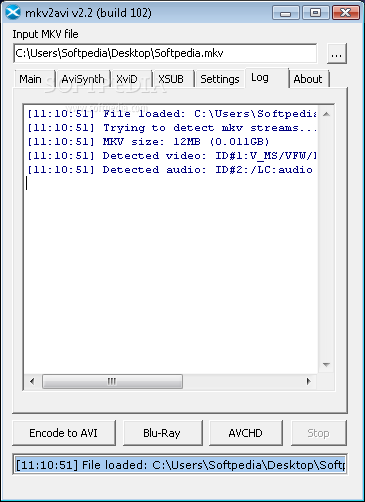This screenshot has width=365, height=502.
Task: Switch to the AviSynth tab
Action: 83,79
